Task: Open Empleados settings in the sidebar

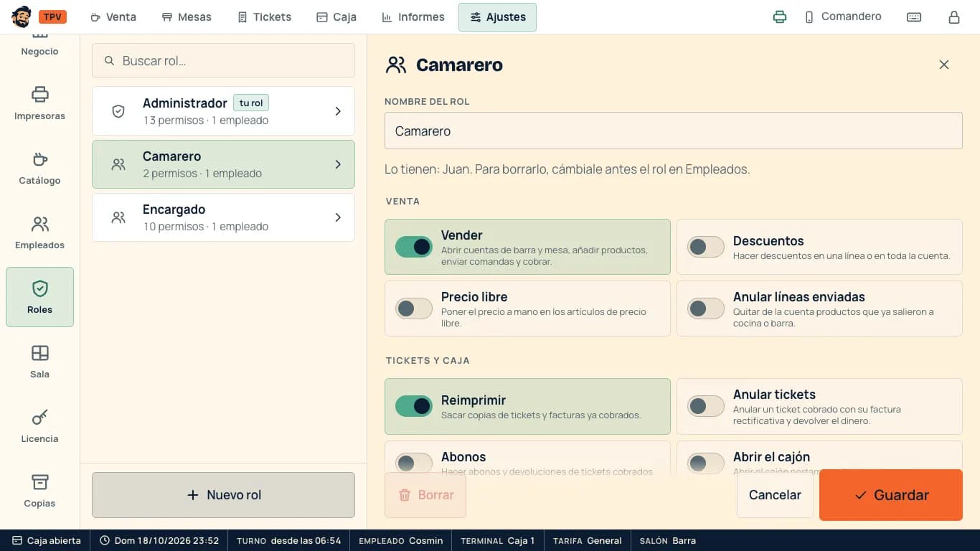Action: click(x=39, y=233)
